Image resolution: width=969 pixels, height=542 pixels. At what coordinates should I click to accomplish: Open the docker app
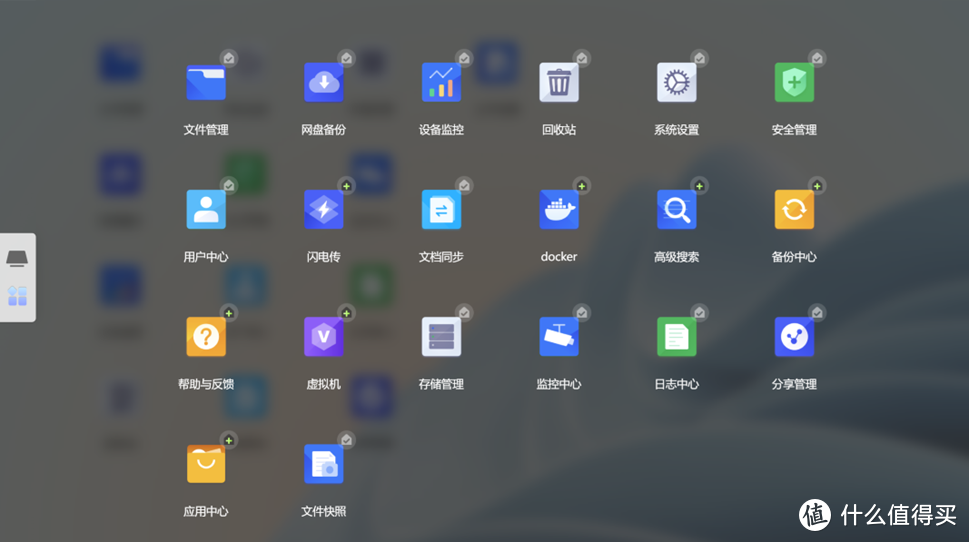558,210
